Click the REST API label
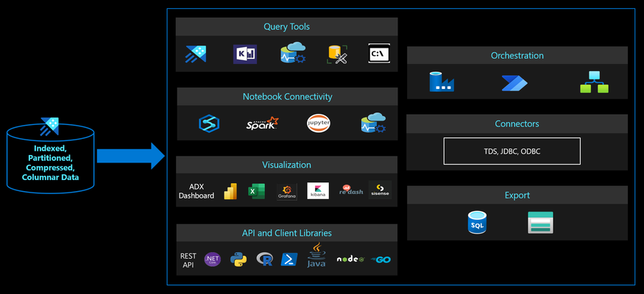This screenshot has width=644, height=294. click(188, 260)
